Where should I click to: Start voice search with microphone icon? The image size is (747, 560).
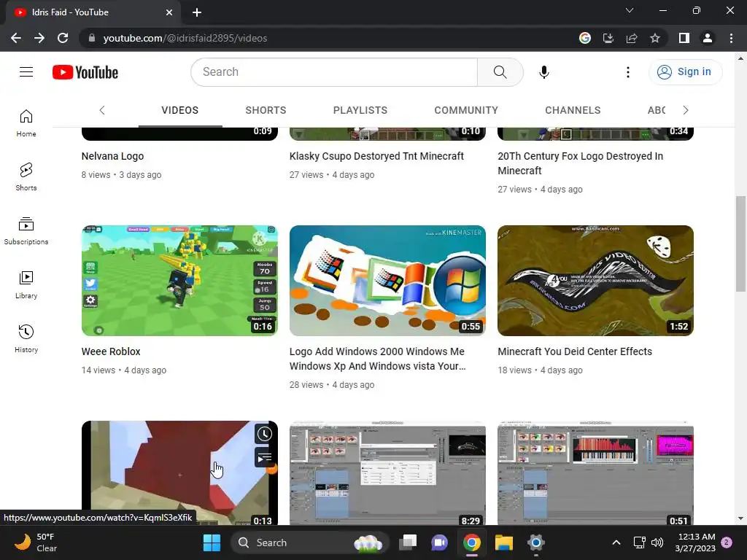543,72
